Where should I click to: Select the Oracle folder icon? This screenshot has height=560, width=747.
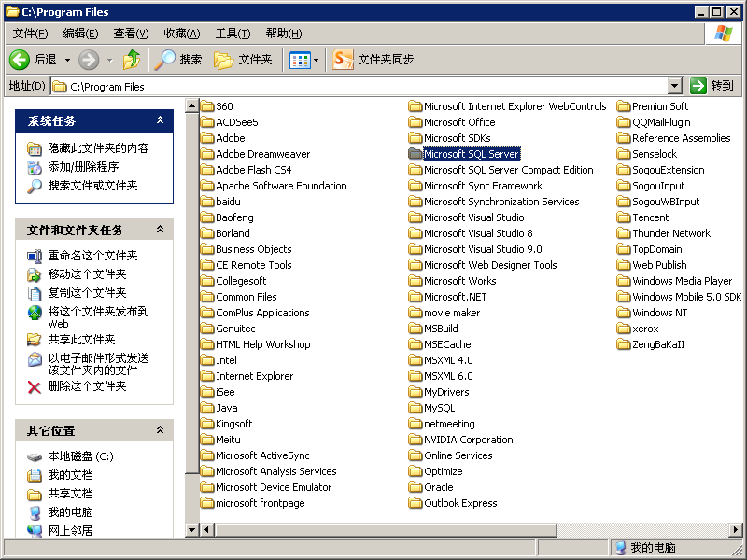point(415,487)
